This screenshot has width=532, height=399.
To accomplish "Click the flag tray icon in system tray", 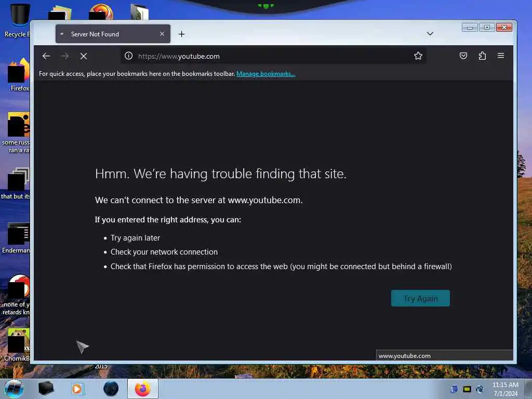I will point(454,389).
